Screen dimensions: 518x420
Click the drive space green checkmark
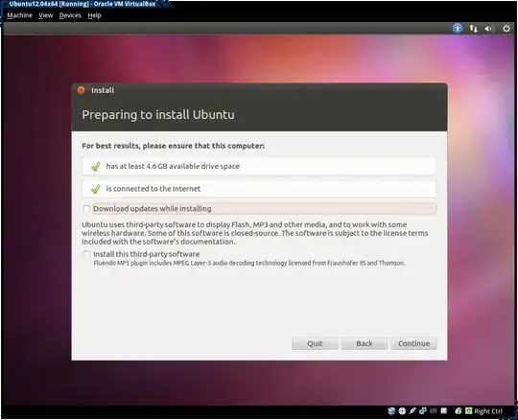pyautogui.click(x=96, y=167)
